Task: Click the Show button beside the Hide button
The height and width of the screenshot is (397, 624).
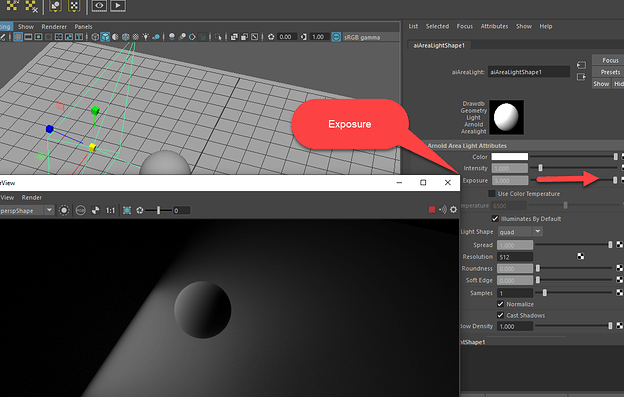Action: (601, 84)
